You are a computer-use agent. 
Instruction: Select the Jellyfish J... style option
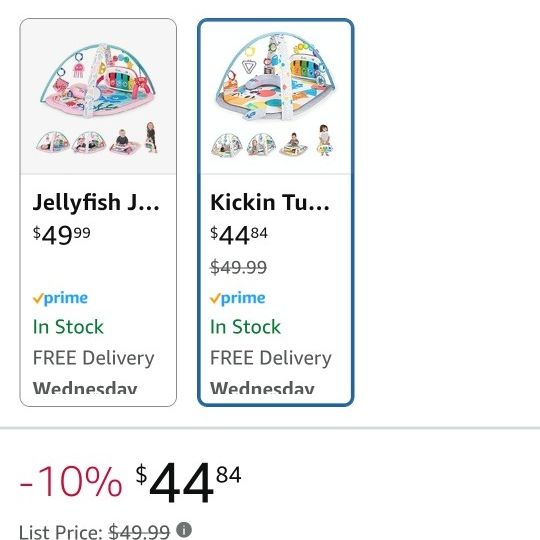(x=98, y=212)
